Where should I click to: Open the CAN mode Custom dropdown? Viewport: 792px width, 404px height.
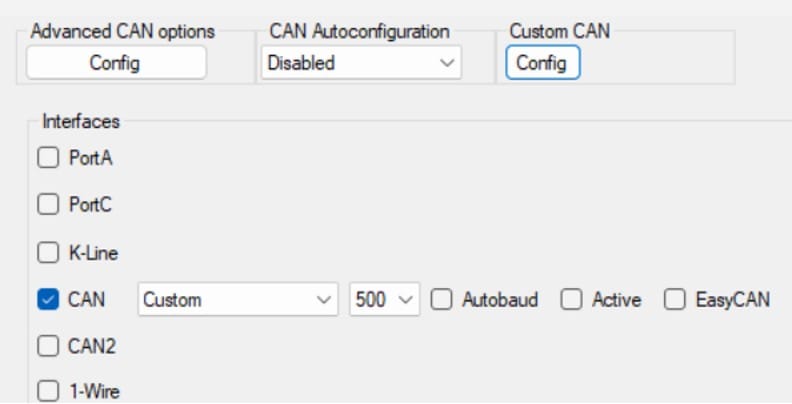point(238,299)
